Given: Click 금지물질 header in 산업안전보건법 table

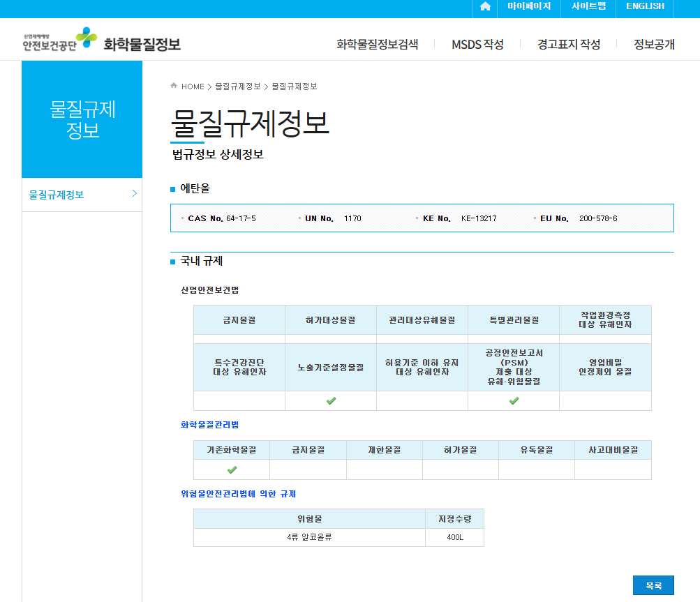Looking at the screenshot, I should tap(239, 320).
